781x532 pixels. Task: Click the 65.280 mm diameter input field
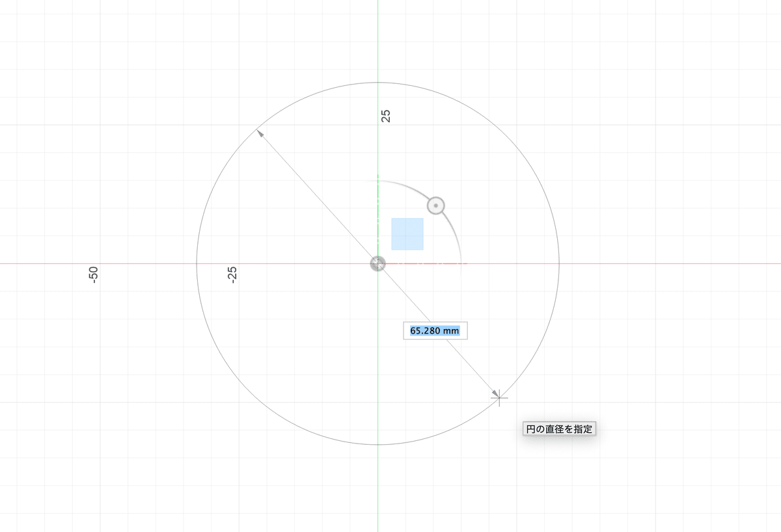[435, 331]
